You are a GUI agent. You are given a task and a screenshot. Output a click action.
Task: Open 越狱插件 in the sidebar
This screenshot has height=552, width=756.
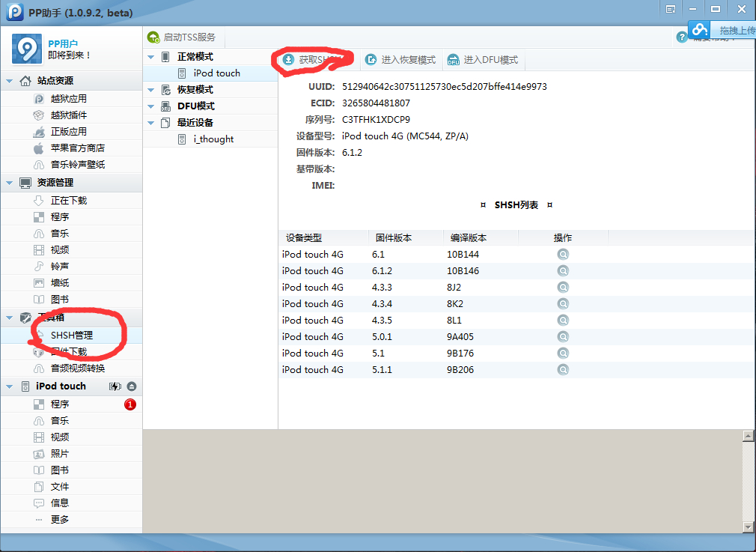point(71,115)
